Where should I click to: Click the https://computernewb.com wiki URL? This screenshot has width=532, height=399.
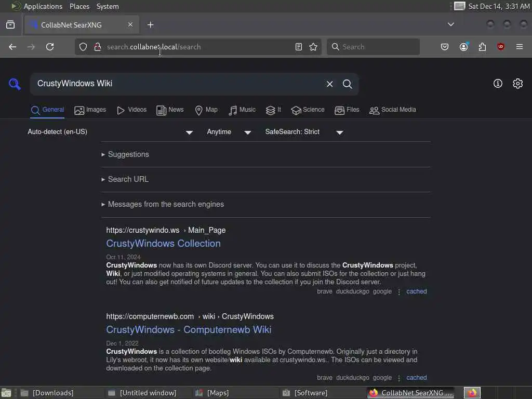pyautogui.click(x=190, y=316)
